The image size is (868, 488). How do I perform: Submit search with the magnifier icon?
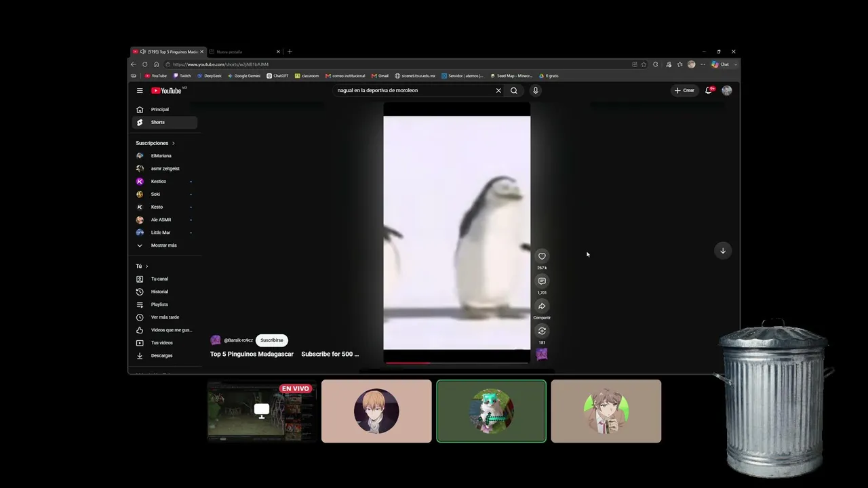(514, 90)
